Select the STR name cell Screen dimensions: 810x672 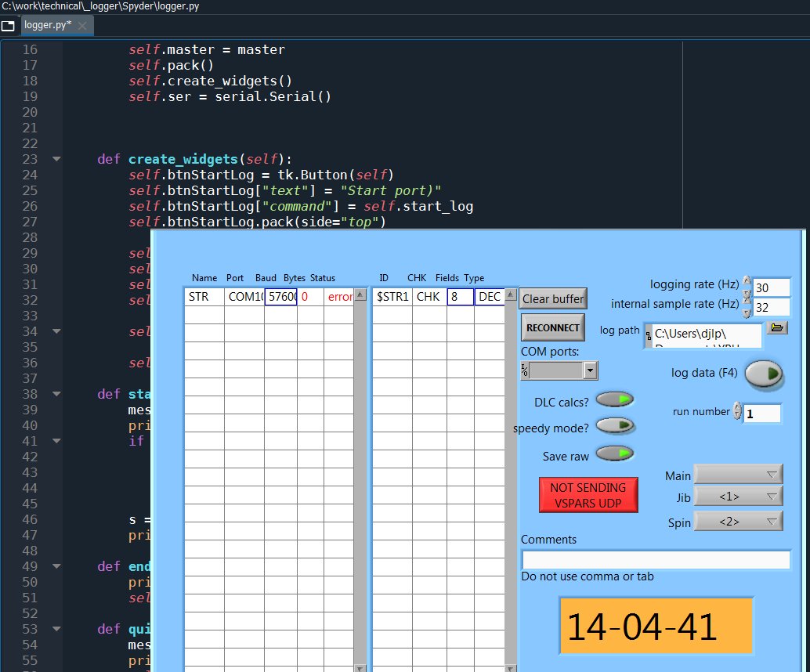204,297
